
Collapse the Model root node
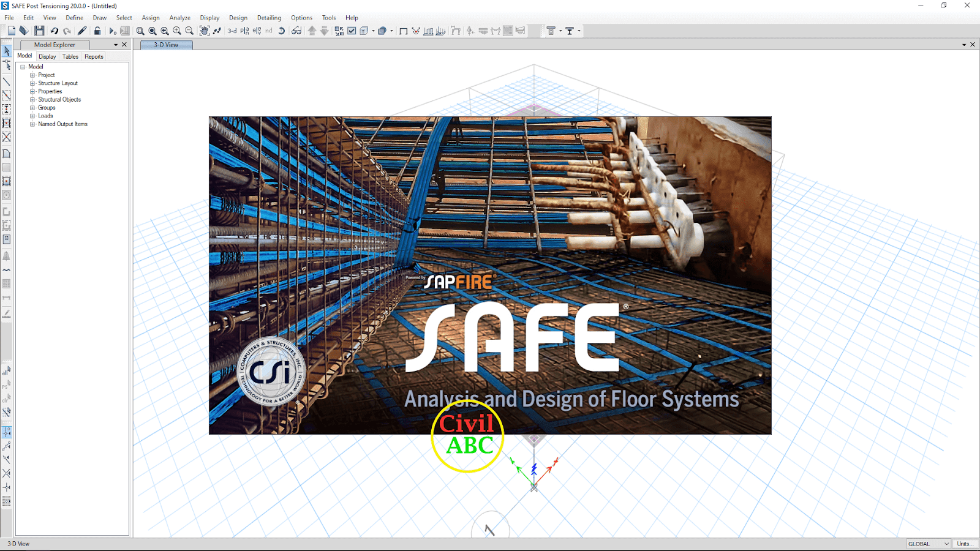click(23, 67)
